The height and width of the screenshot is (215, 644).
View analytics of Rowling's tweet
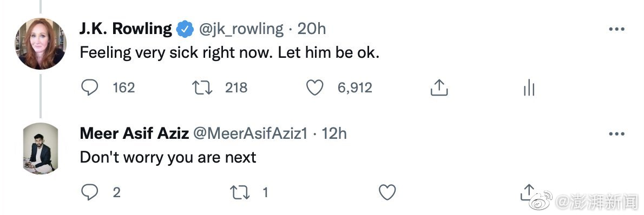click(529, 88)
